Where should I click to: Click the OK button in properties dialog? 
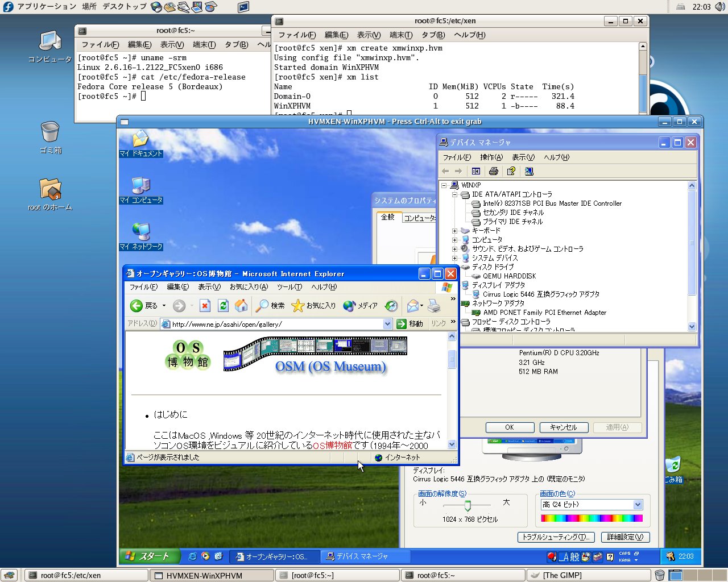pyautogui.click(x=510, y=427)
